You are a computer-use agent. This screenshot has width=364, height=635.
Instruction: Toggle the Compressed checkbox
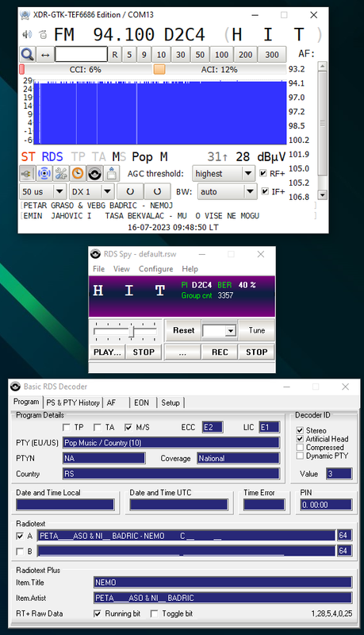[300, 448]
